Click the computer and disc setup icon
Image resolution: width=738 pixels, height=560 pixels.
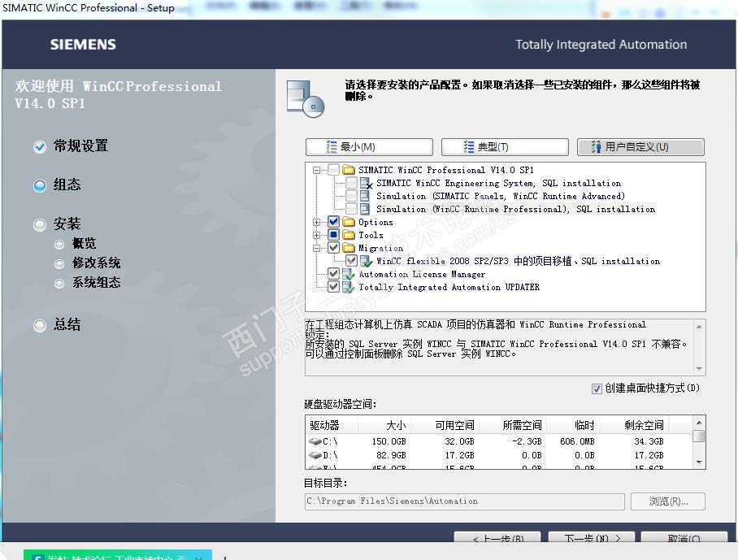point(306,99)
